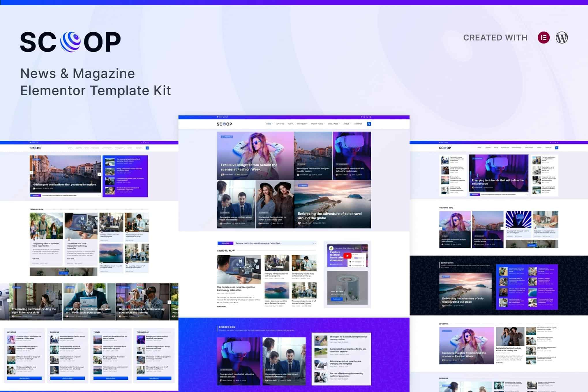Image resolution: width=588 pixels, height=392 pixels.
Task: Open the LIFESTYLE menu item
Action: [280, 124]
